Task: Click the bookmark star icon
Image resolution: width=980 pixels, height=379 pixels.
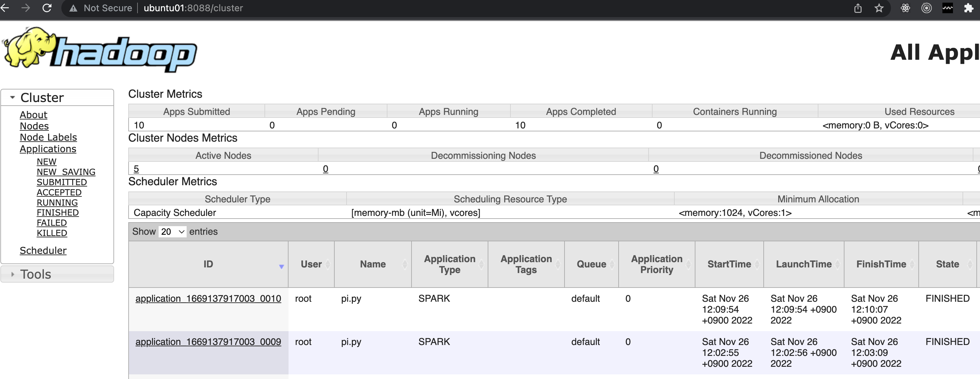Action: (x=879, y=8)
